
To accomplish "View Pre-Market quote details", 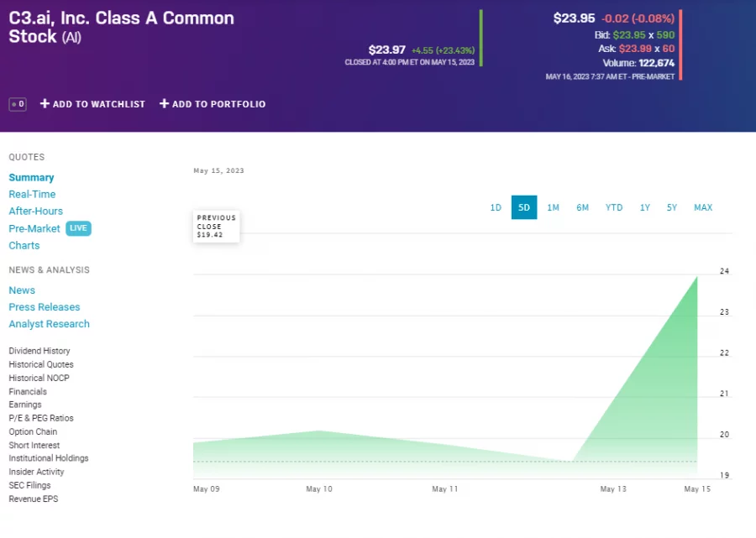I will [x=34, y=228].
